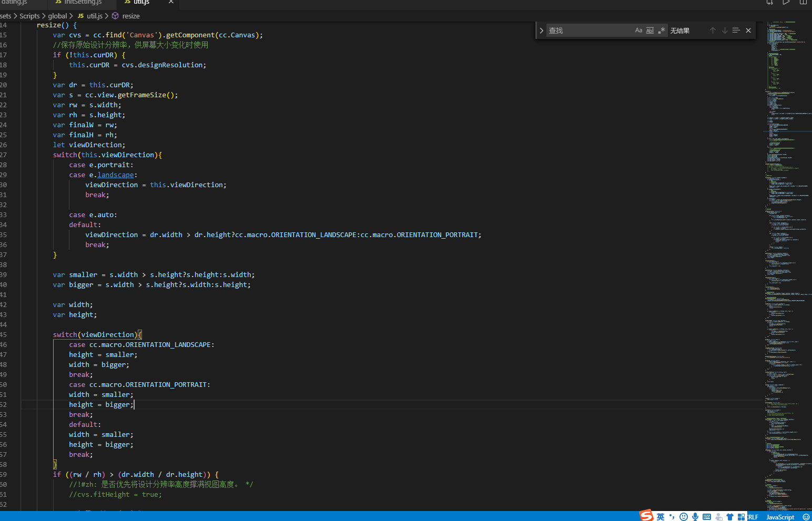This screenshot has width=812, height=521.
Task: Click the Chinese comment about design resolution
Action: click(x=130, y=45)
